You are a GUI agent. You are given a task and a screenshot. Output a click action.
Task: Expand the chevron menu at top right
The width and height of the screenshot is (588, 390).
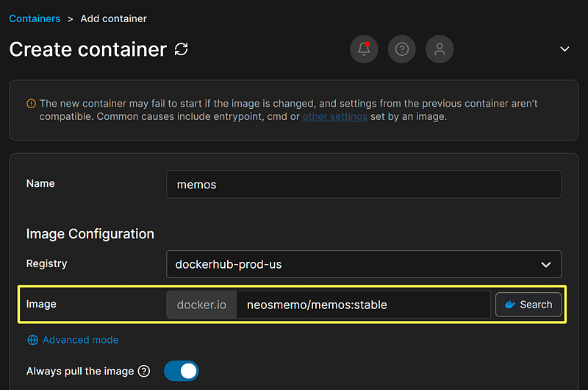(x=564, y=49)
